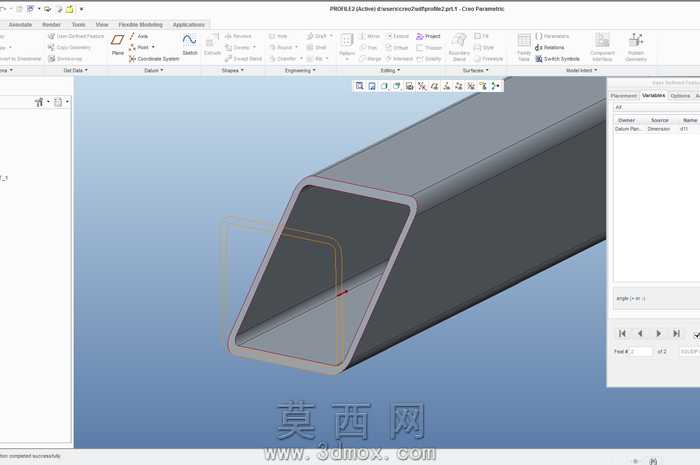This screenshot has height=465, width=700.
Task: Select the Rib tool
Action: [315, 59]
